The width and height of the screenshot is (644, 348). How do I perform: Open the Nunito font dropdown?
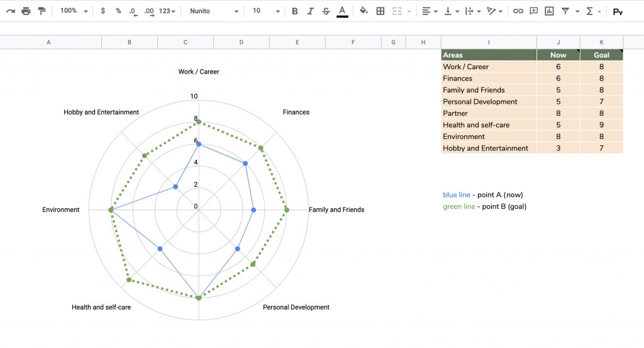(214, 11)
